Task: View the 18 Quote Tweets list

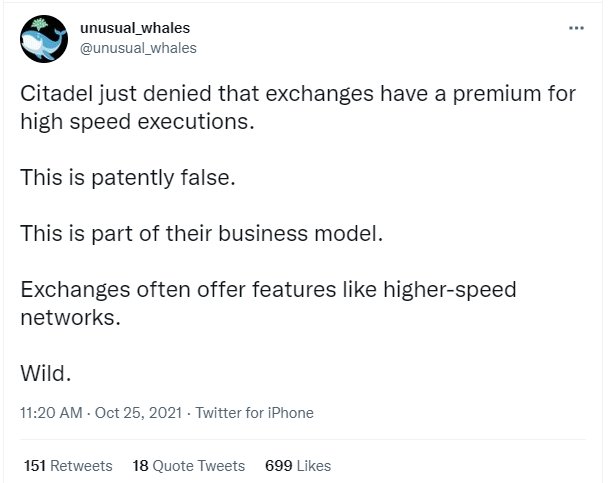Action: click(189, 466)
